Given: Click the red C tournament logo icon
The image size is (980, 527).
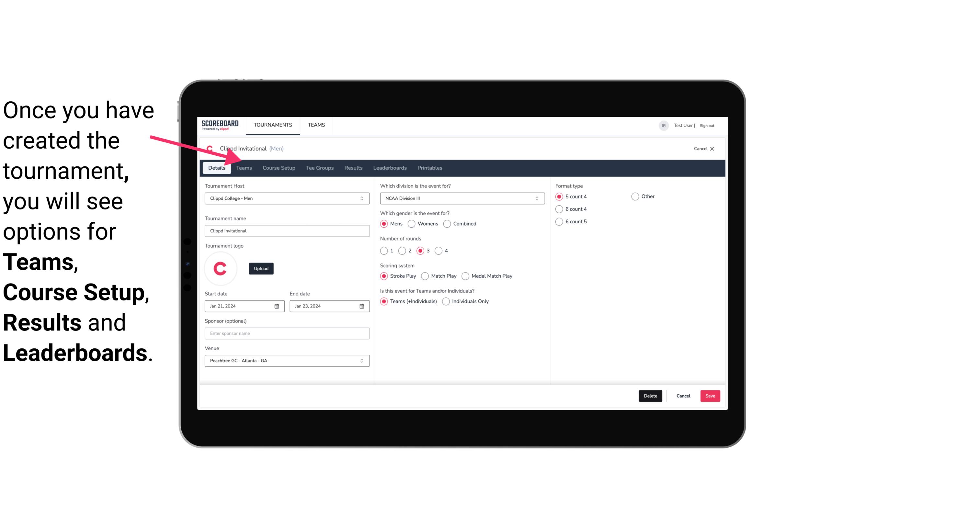Looking at the screenshot, I should pos(221,268).
